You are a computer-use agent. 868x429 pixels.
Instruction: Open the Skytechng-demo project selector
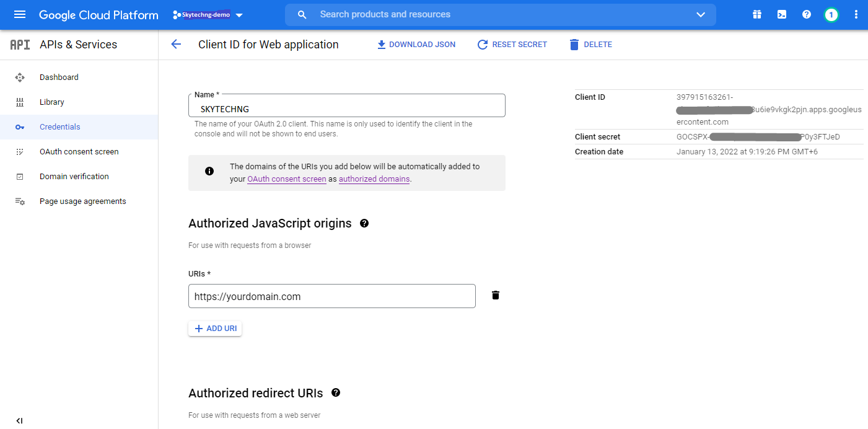207,15
